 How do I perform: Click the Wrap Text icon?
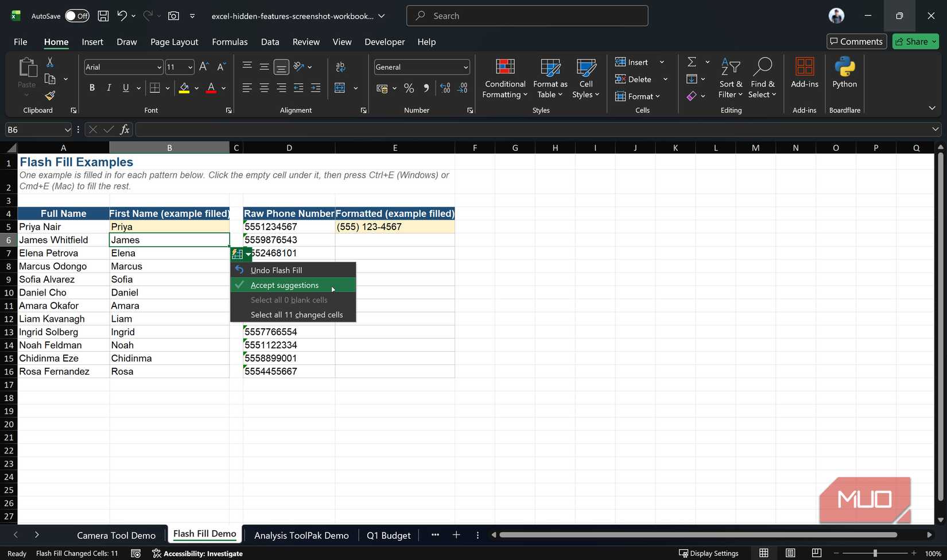pyautogui.click(x=340, y=67)
